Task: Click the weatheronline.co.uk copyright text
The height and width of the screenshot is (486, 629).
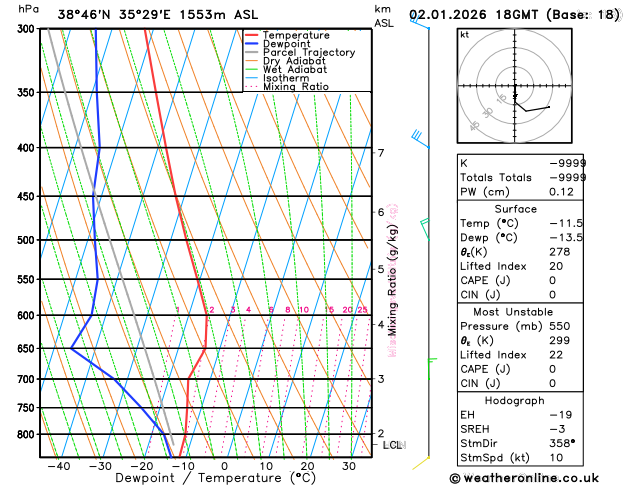Action: point(524,478)
